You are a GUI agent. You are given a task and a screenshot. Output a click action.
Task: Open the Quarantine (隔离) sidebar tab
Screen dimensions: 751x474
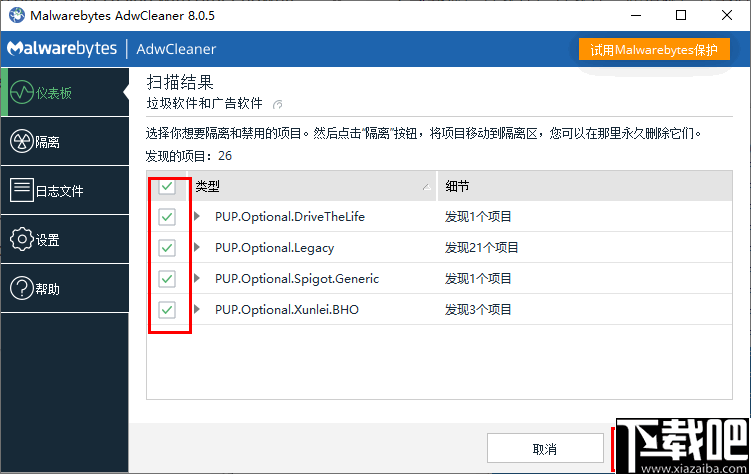pyautogui.click(x=65, y=141)
